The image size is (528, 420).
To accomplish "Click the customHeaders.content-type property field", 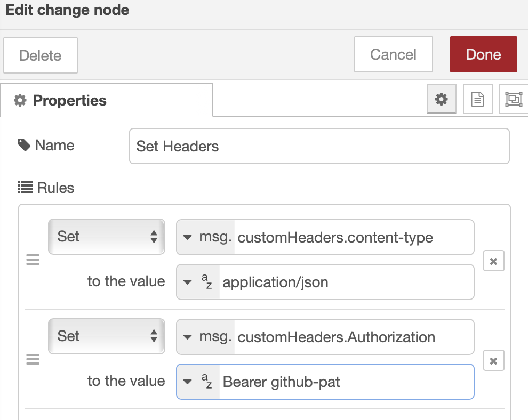I will click(353, 237).
